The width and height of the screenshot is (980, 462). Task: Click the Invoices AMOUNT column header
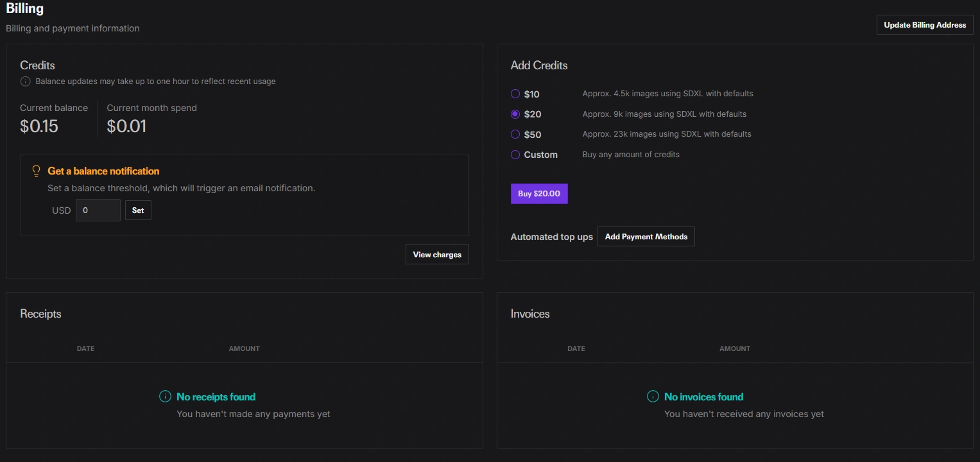point(735,348)
